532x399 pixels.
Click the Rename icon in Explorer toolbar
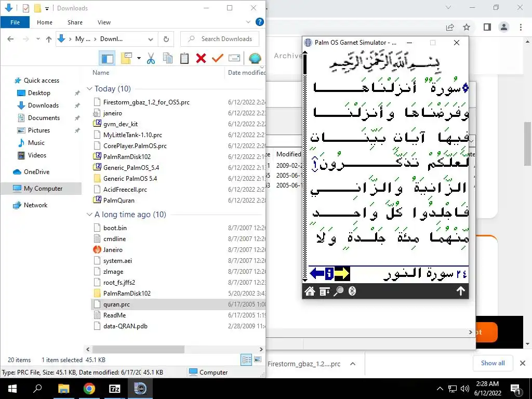click(234, 58)
